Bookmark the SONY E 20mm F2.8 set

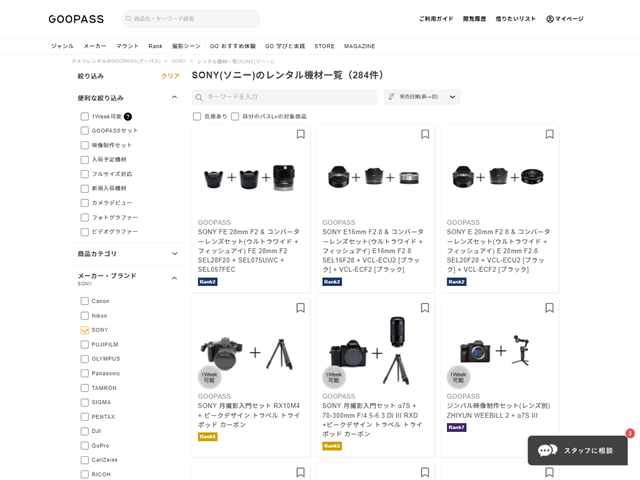click(x=549, y=134)
